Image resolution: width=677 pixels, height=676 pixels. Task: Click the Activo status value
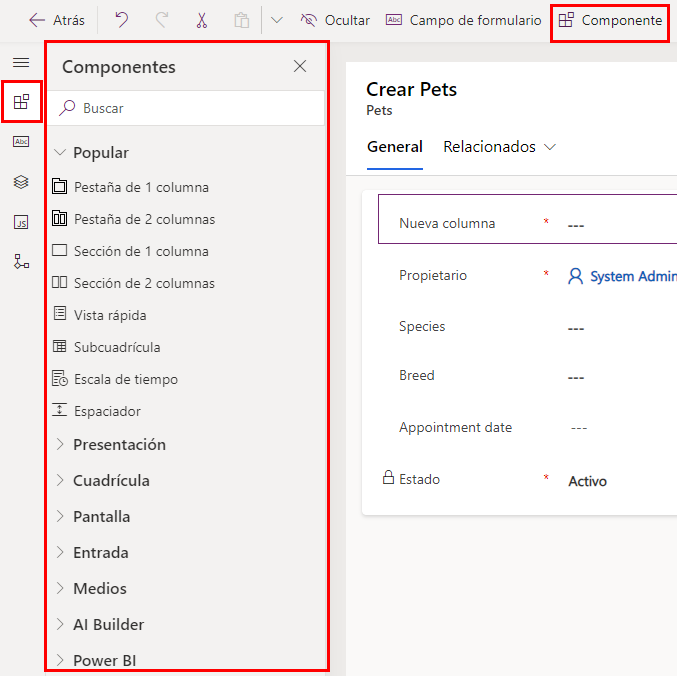click(587, 481)
